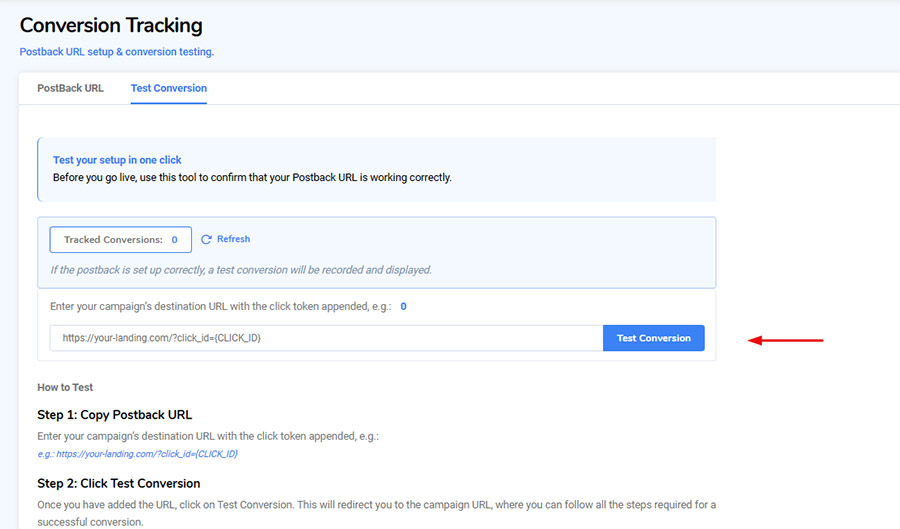Click the red arrow pointing at the button

coord(786,340)
